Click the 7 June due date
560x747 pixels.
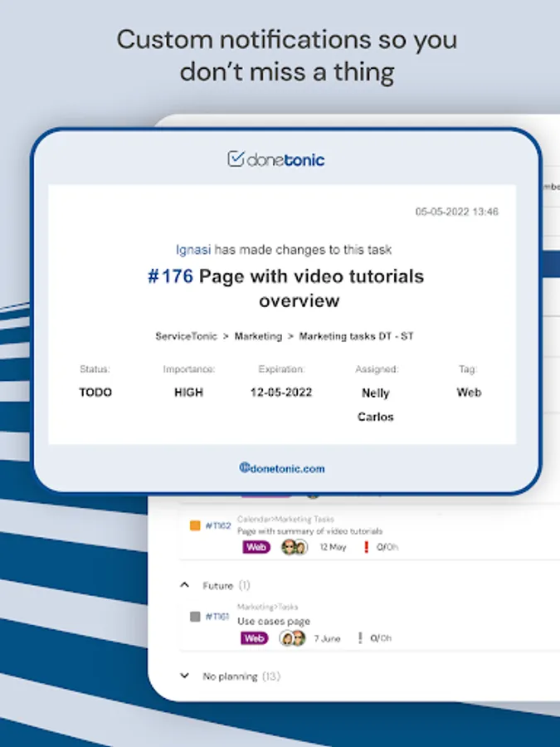327,638
